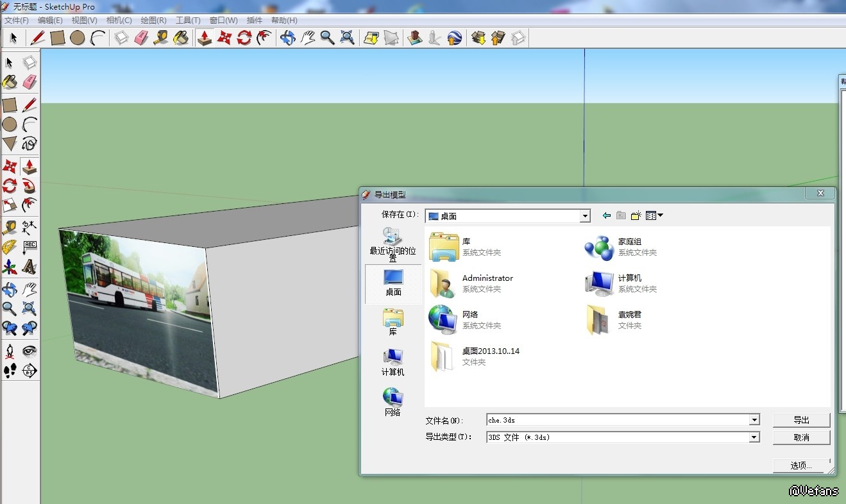
Task: Click the Make Component icon in the left palette
Action: click(x=30, y=62)
